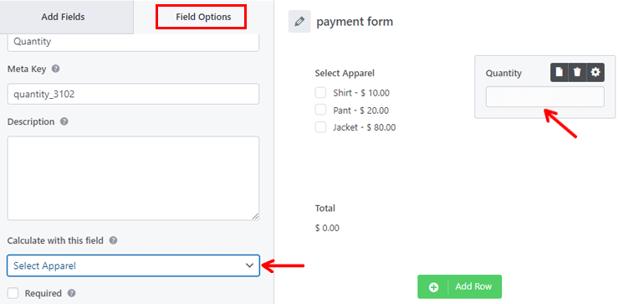Viewport: 644px width, 304px height.
Task: Click the plus icon on Add Row
Action: (434, 287)
